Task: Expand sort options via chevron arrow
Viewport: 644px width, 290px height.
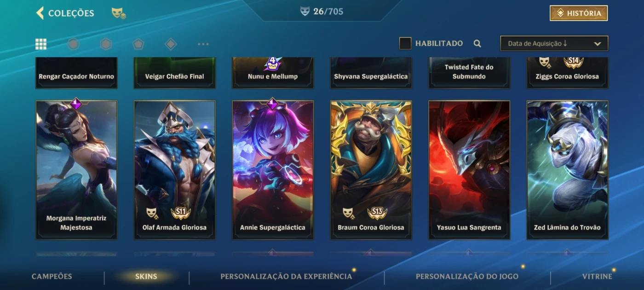Action: coord(598,44)
